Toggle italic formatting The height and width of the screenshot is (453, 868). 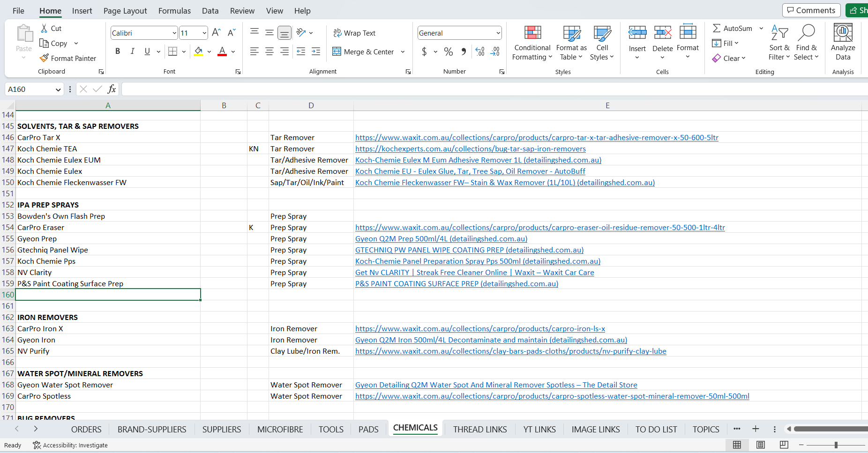click(133, 52)
